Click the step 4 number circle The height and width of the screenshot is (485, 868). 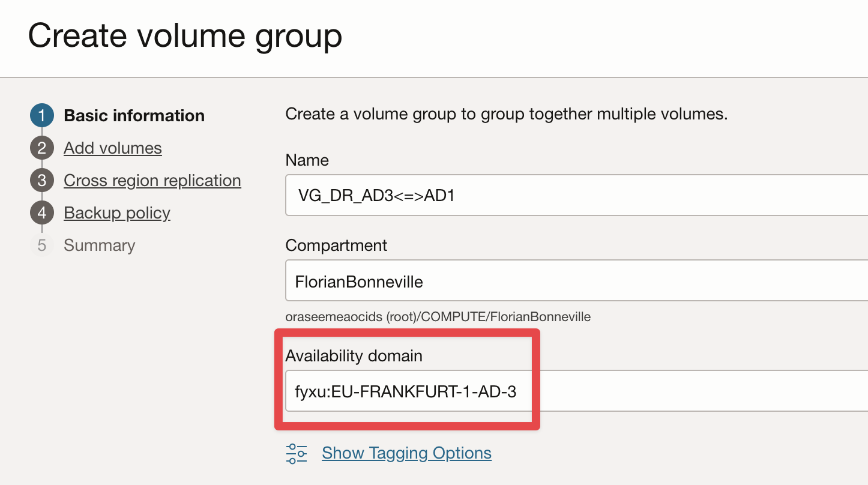pos(41,213)
